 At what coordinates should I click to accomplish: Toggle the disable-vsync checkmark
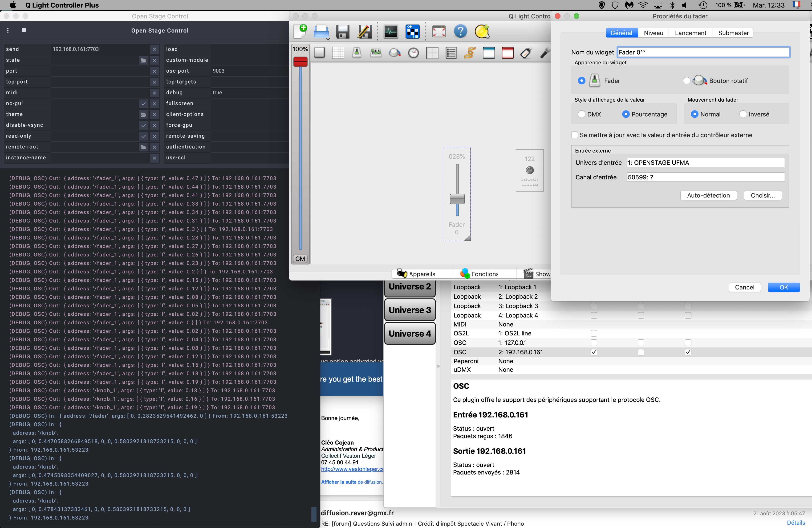click(x=144, y=125)
